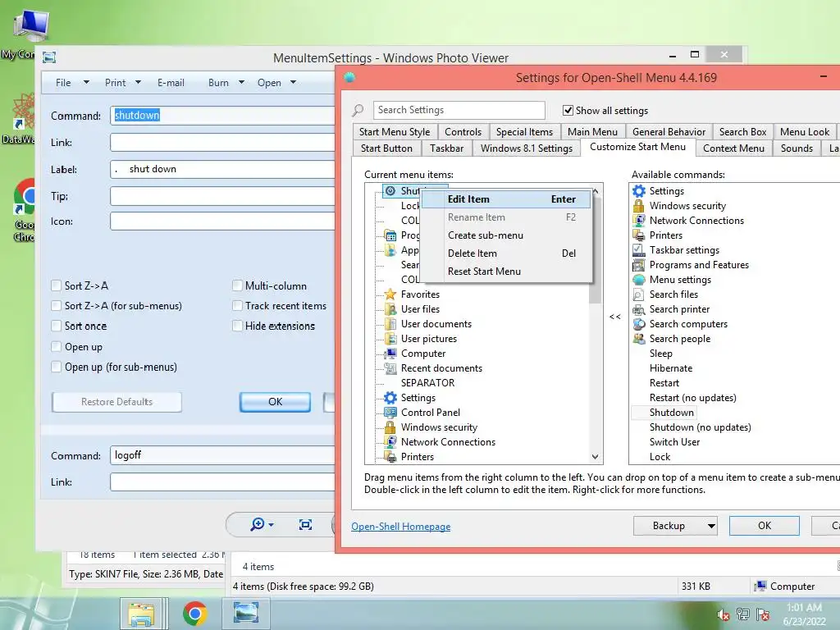
Task: Click the Settings gear icon in Available commands
Action: pos(638,190)
